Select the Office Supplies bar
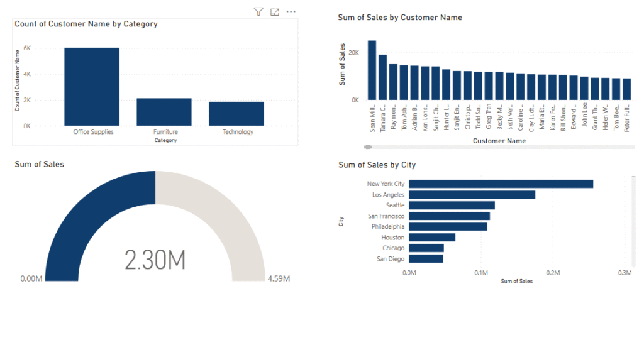This screenshot has width=644, height=357. [92, 87]
